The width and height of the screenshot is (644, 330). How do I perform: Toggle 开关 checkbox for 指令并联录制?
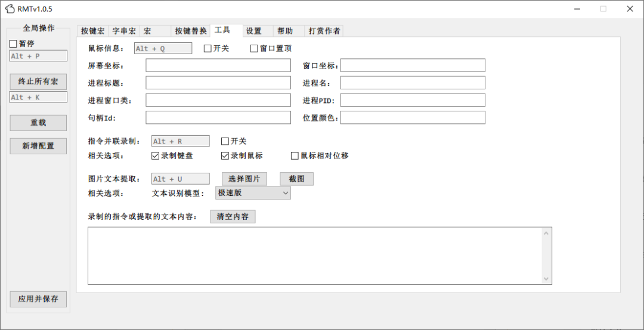point(225,141)
